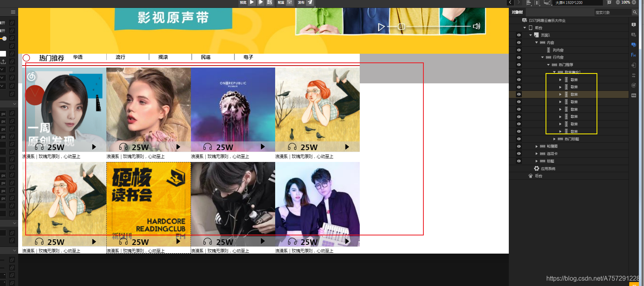Viewport: 644px width, 286px height.
Task: Click the speaker volume icon on the video
Action: pyautogui.click(x=476, y=26)
